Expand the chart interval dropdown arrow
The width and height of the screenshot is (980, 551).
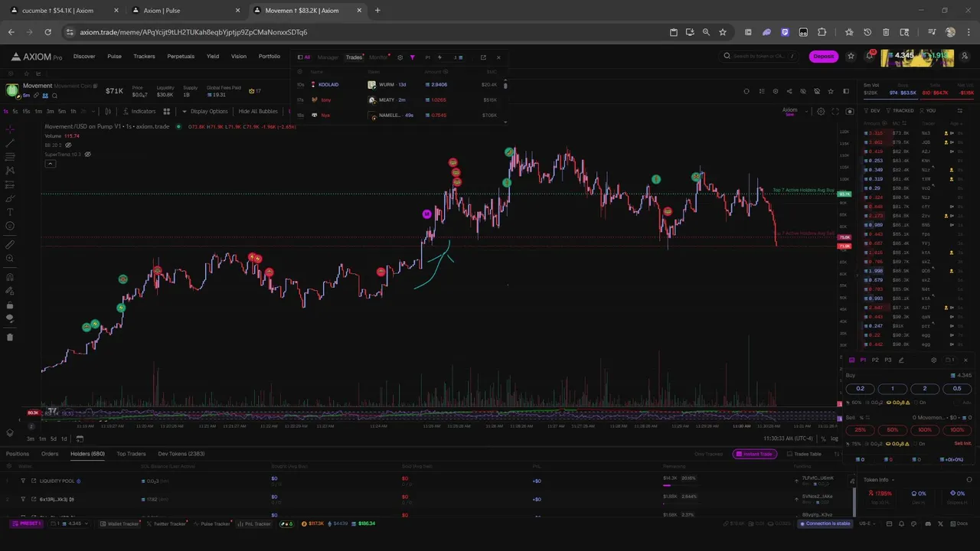[x=94, y=111]
